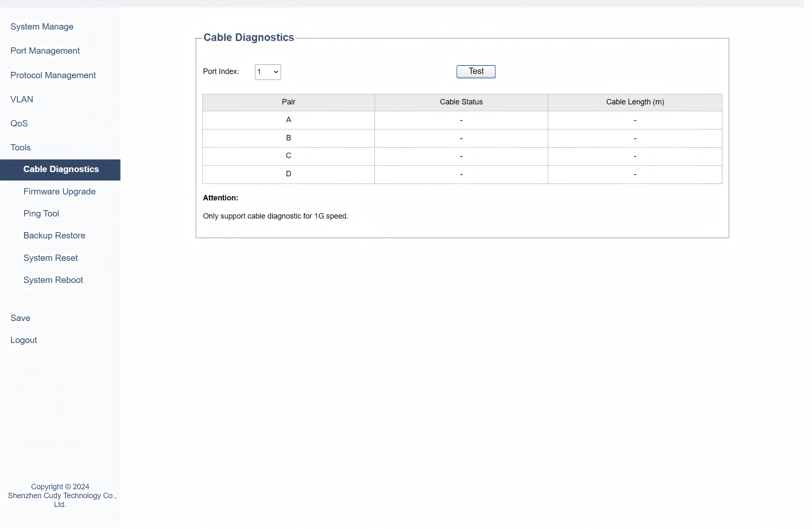Open the Ping Tool page

(41, 214)
